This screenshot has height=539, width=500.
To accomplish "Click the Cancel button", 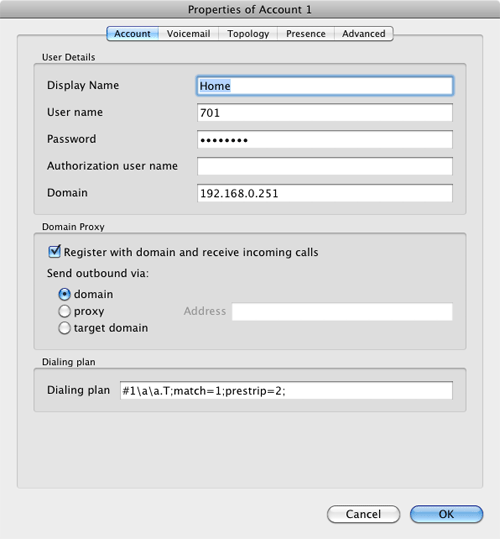I will coord(363,514).
